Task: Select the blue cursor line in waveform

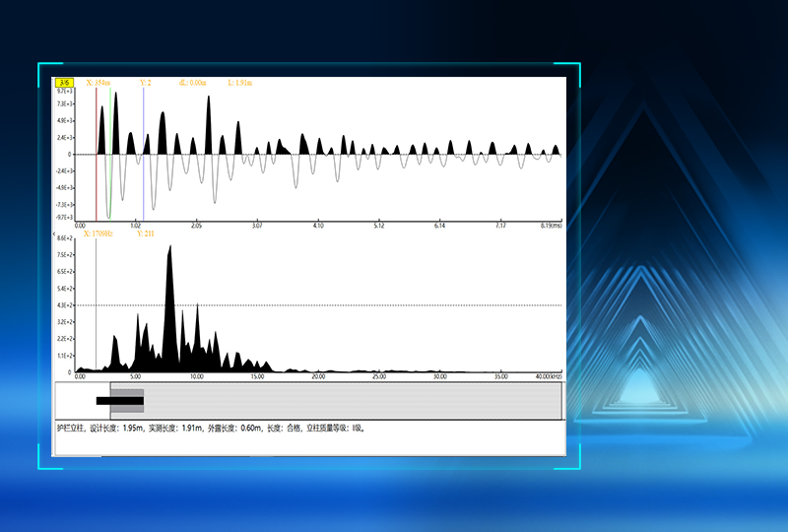Action: click(144, 148)
